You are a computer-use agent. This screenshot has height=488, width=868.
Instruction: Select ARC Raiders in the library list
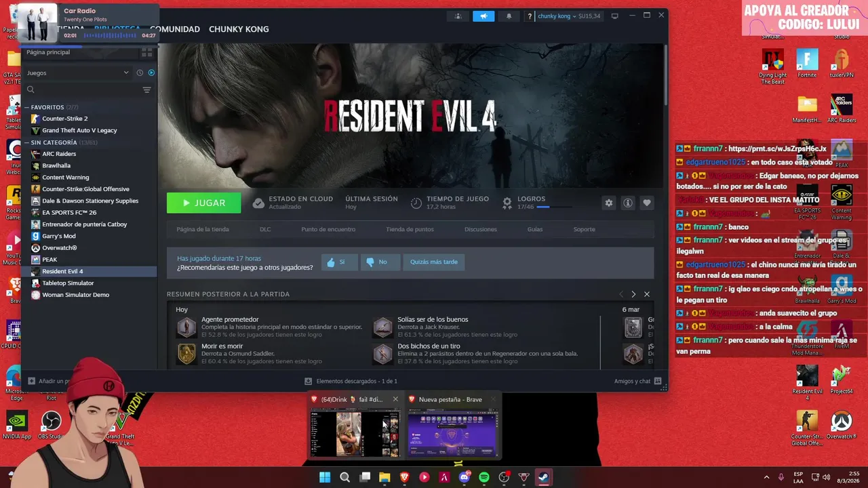tap(90, 154)
